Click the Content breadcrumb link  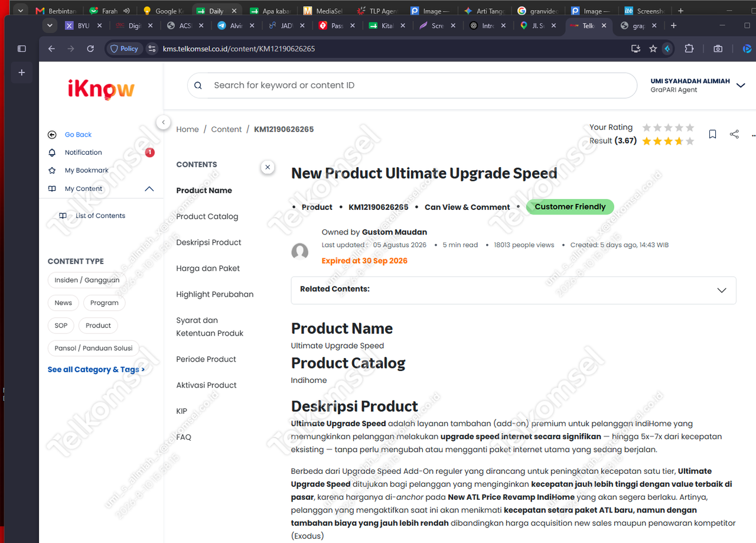click(226, 129)
